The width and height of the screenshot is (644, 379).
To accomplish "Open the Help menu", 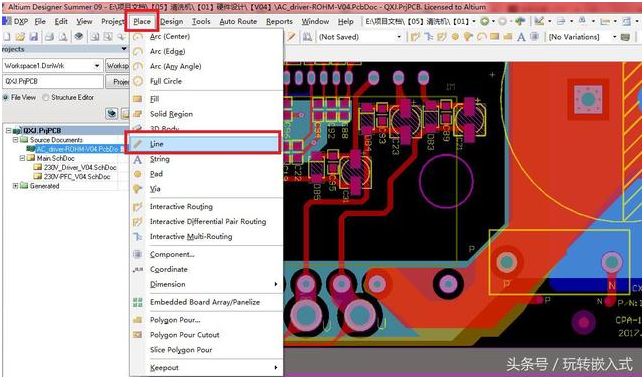I will click(x=345, y=21).
